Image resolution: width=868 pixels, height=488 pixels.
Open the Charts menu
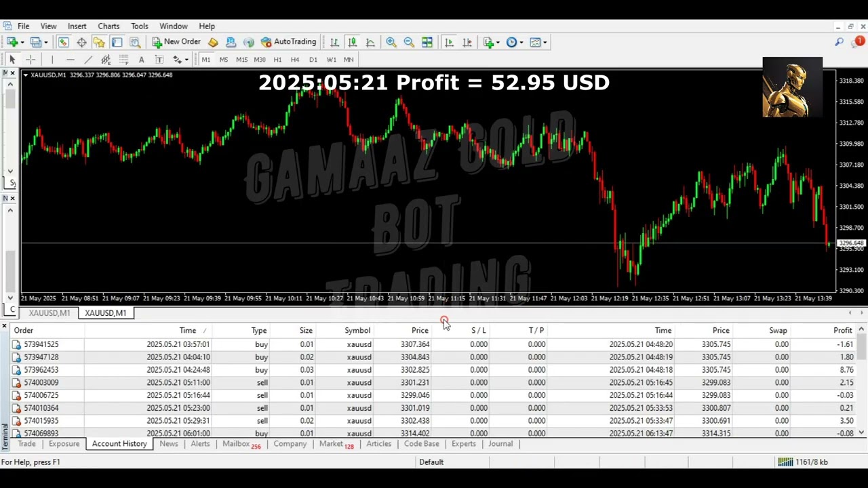point(108,26)
